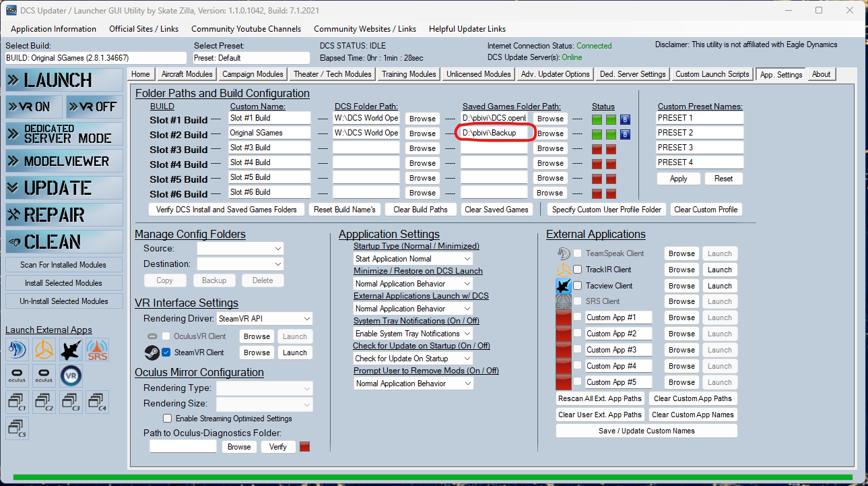868x486 pixels.
Task: Click the big UPDATE button
Action: tap(64, 188)
